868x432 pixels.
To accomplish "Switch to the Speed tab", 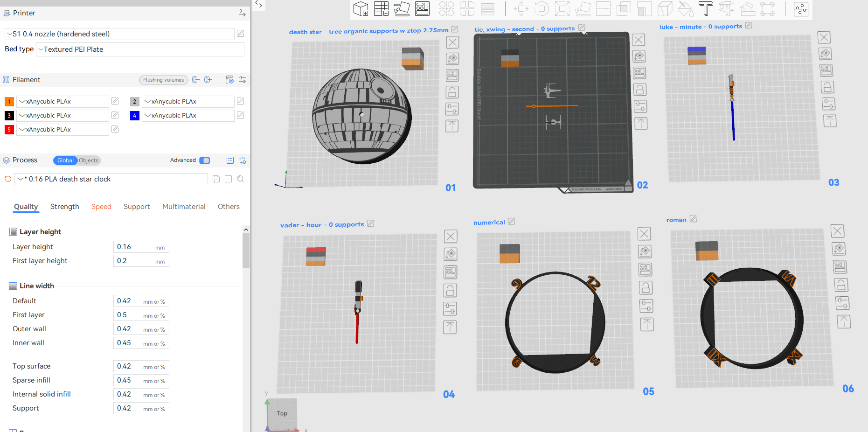I will pyautogui.click(x=101, y=207).
